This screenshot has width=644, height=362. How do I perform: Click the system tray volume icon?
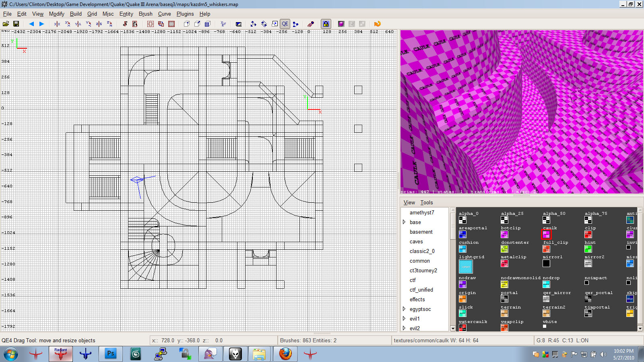point(603,354)
